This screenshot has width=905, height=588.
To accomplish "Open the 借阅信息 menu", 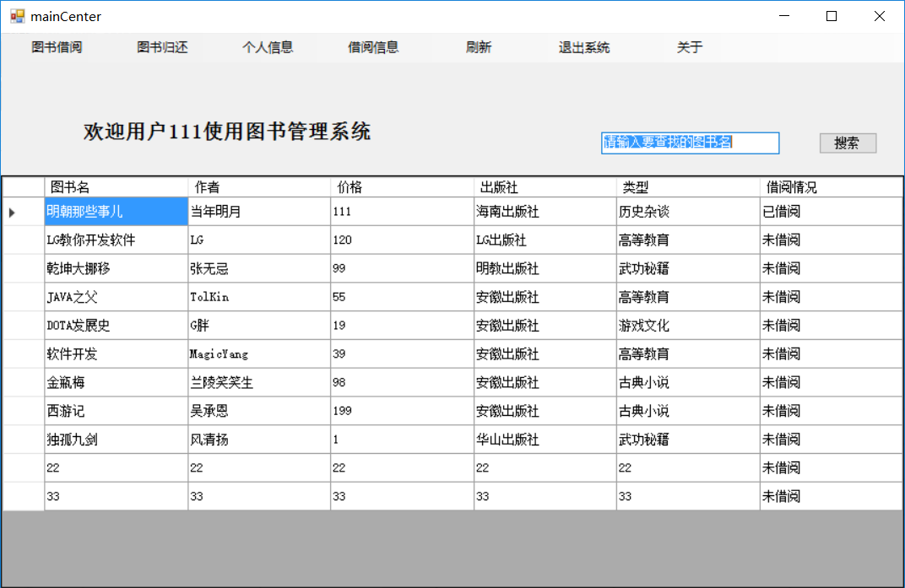I will (373, 47).
